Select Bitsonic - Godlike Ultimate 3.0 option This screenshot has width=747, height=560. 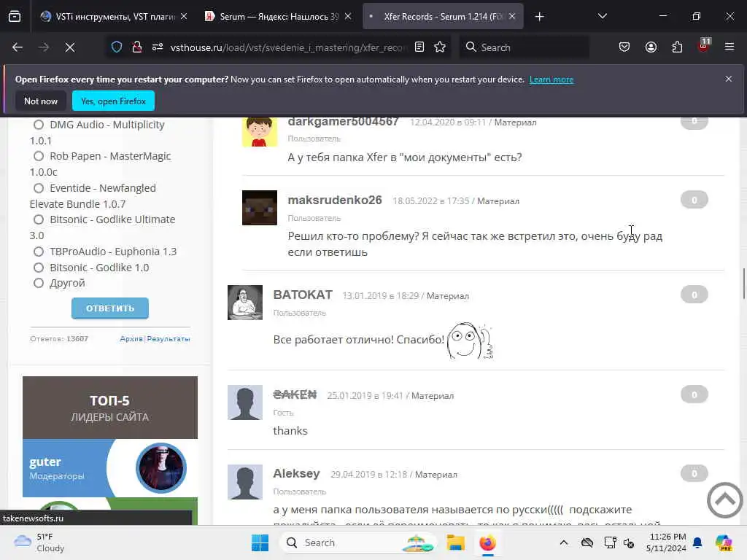pos(39,219)
